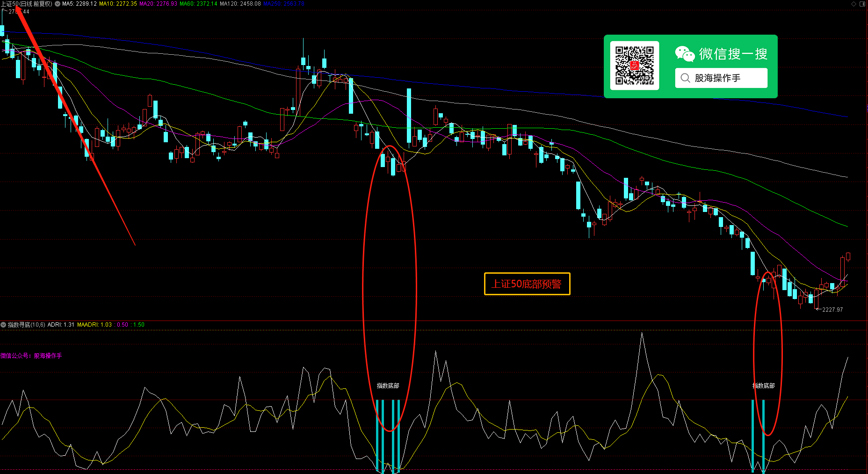Click the magenta 0.50 threshold value
Screen dimensions: 868x474
click(x=122, y=325)
